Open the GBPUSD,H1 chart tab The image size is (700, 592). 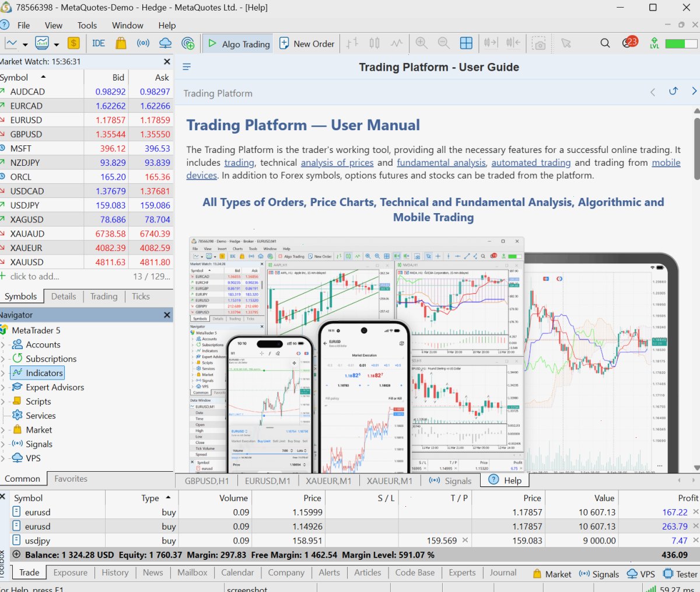coord(207,481)
